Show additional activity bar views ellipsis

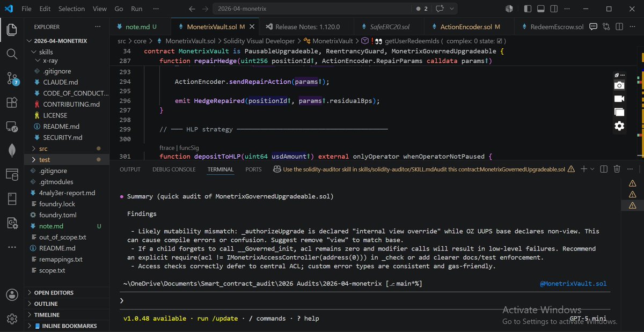point(12,247)
